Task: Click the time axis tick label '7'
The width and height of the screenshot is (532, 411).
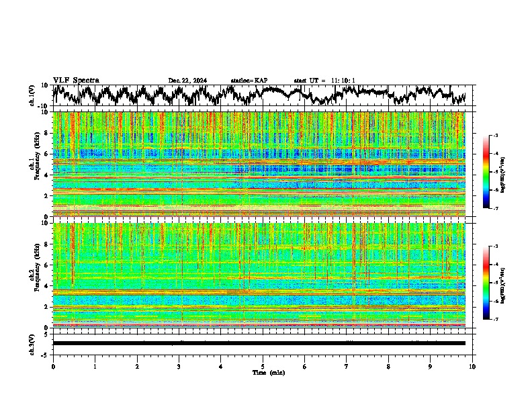Action: (347, 367)
